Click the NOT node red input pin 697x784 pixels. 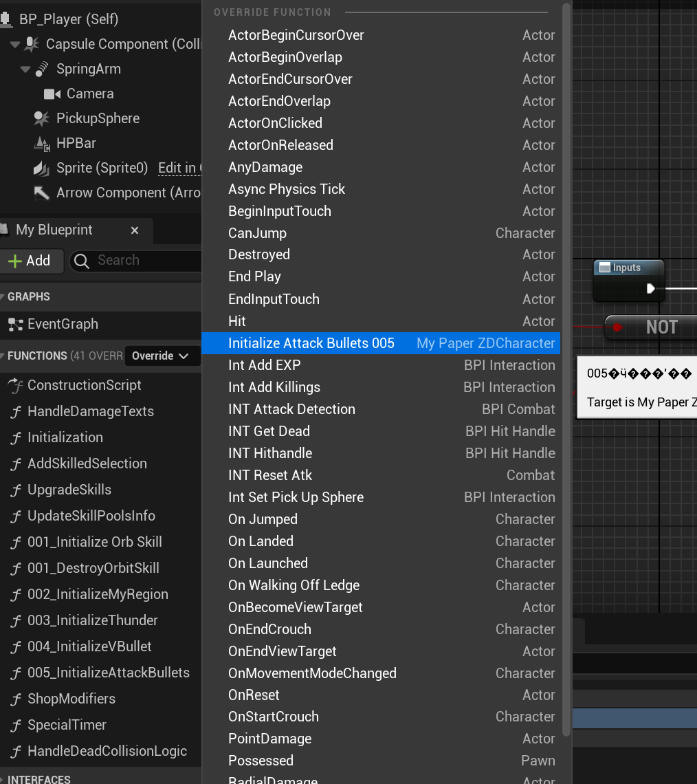(617, 327)
